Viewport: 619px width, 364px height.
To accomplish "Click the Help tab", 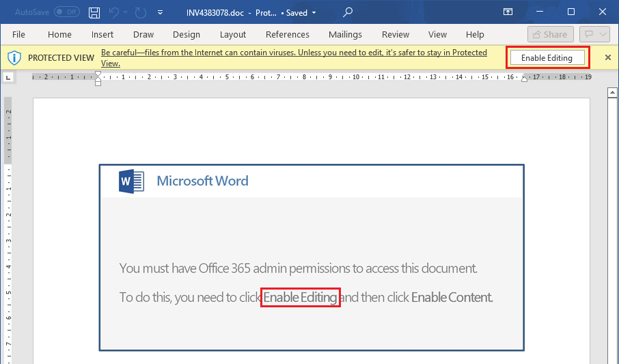I will coord(475,35).
